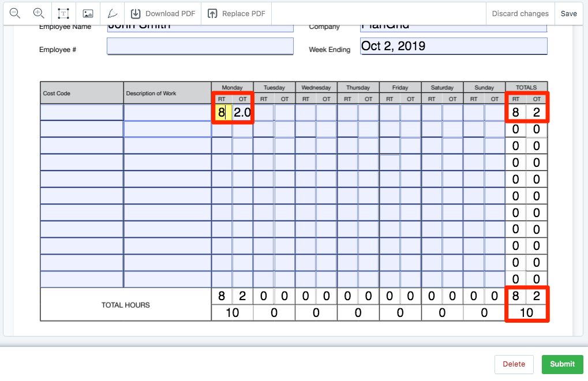Click the zoom in magnifier icon

point(39,13)
